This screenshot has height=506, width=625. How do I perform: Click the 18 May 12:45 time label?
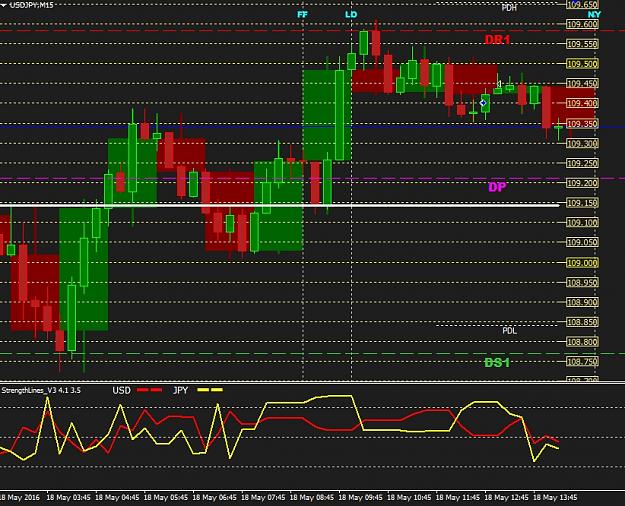pos(507,498)
